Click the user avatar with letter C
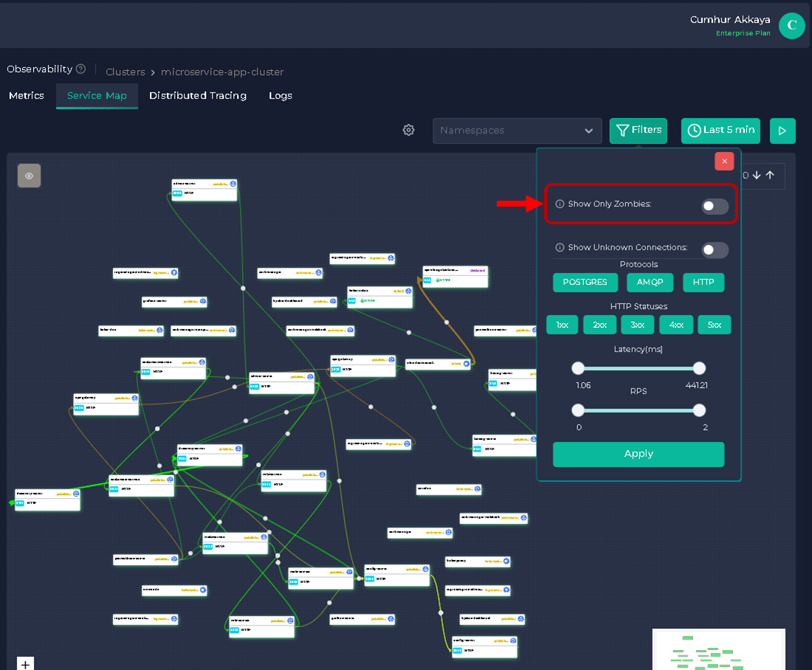This screenshot has width=812, height=670. point(791,26)
